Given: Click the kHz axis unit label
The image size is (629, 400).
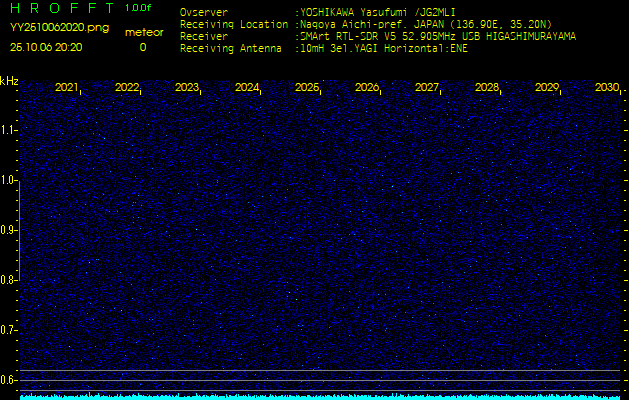Looking at the screenshot, I should [9, 81].
